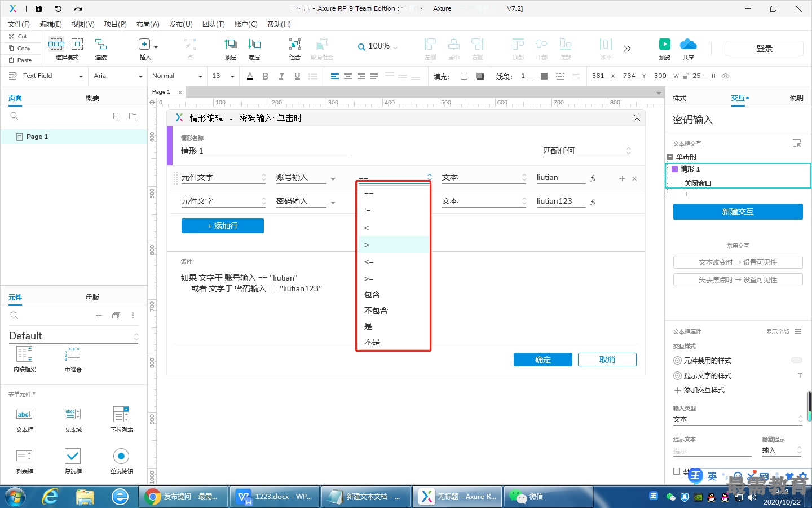This screenshot has height=508, width=812.
Task: Click the Insert tool icon
Action: click(144, 44)
